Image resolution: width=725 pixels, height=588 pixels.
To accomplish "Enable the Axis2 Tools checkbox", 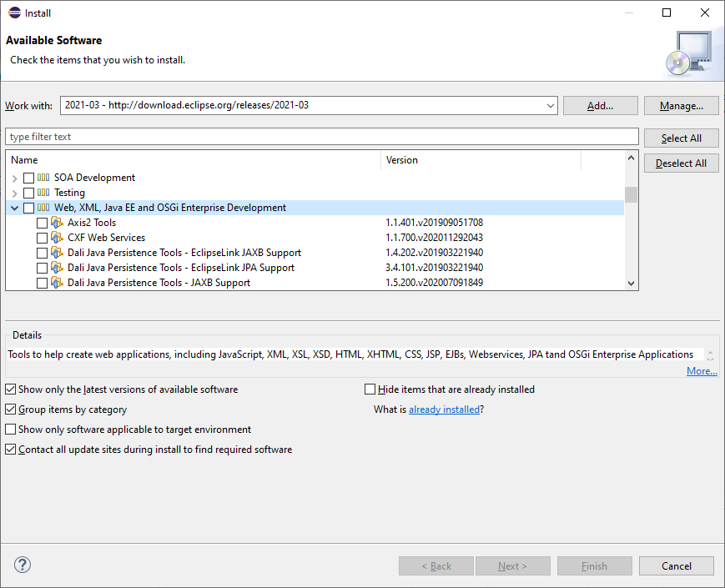I will (x=43, y=223).
